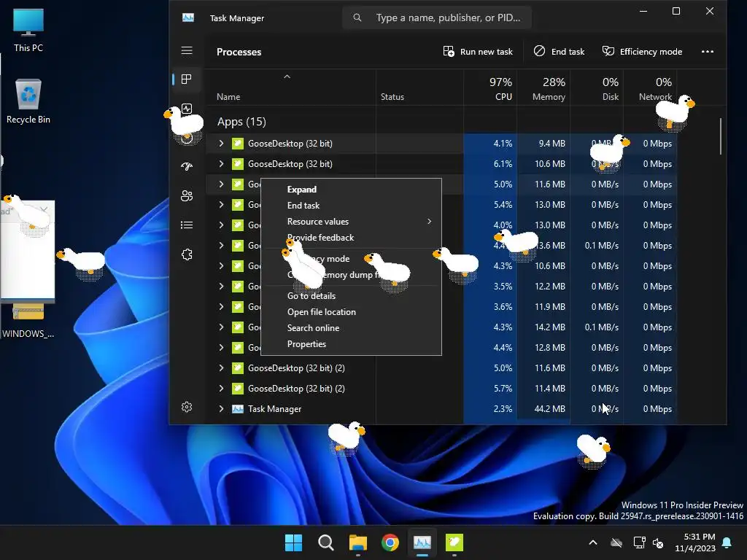Open the Recycle Bin desktop icon
Screen dimensions: 747x560
tap(28, 101)
